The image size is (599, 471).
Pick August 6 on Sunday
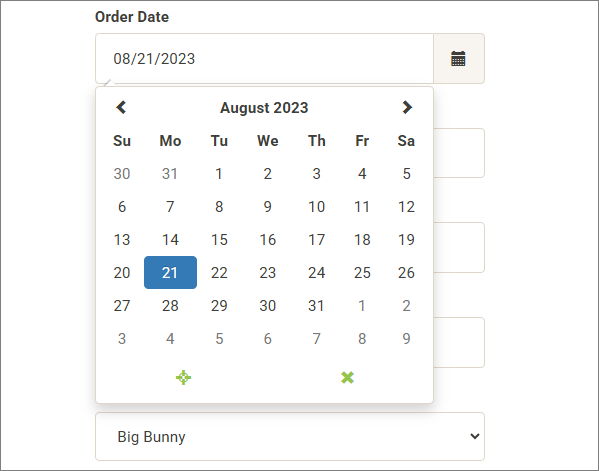(122, 207)
